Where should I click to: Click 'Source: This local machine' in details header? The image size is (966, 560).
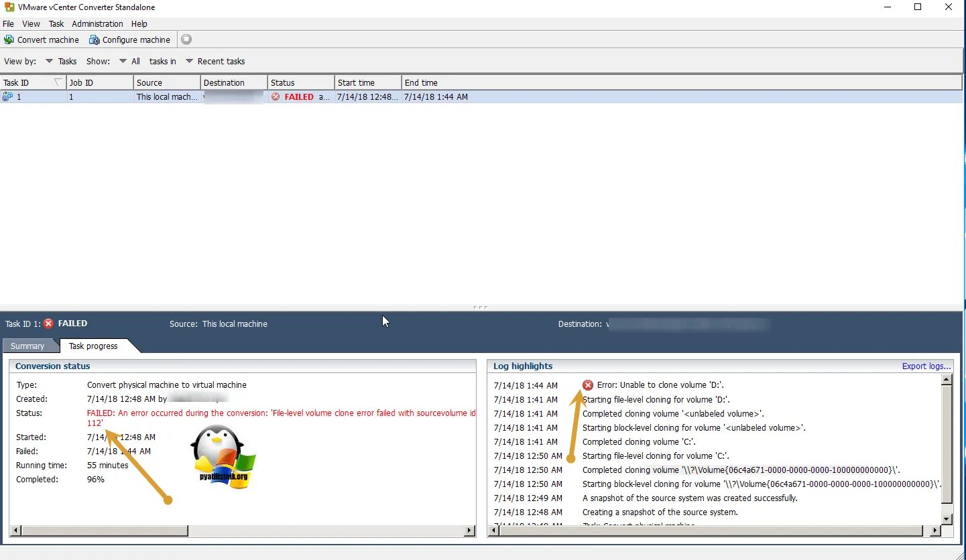coord(219,324)
